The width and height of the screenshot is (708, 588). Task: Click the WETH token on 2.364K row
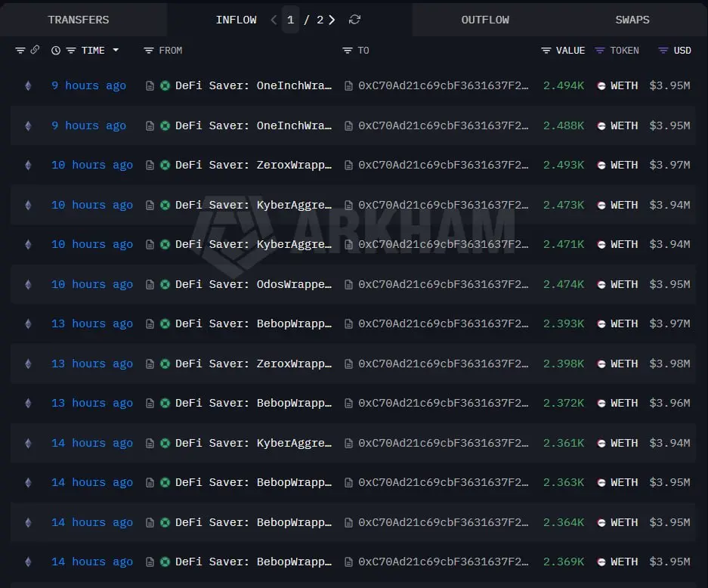click(624, 522)
